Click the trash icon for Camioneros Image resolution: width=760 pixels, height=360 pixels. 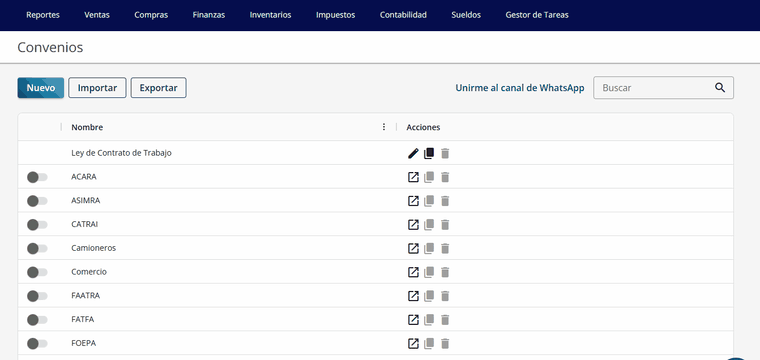[445, 249]
